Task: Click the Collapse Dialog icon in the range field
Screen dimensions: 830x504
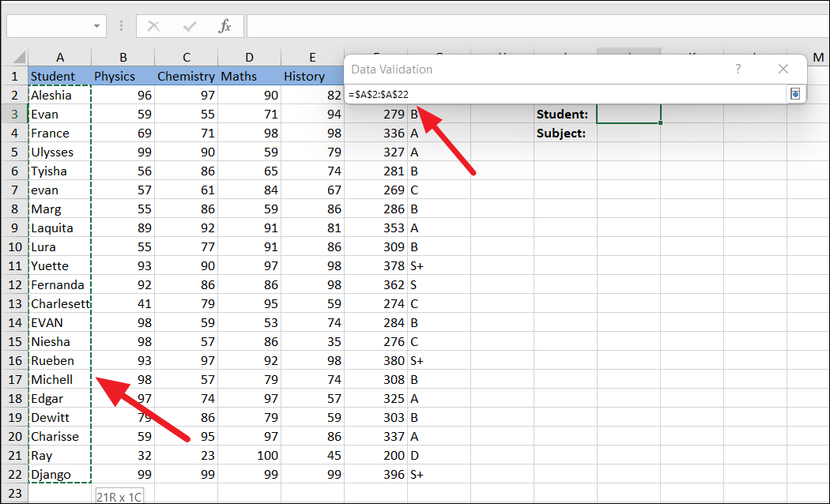Action: (794, 93)
